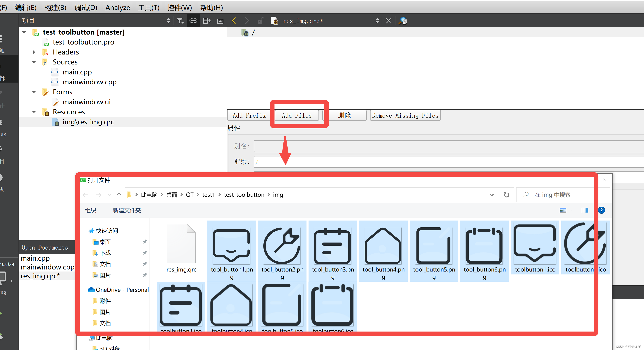Click the 删除 button in resource editor
The height and width of the screenshot is (350, 644).
coord(344,115)
